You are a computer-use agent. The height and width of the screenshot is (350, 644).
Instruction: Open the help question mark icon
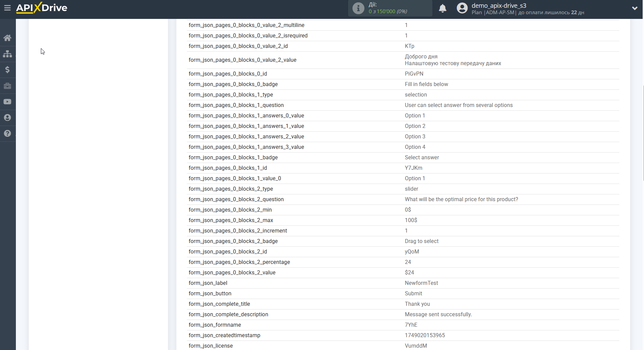[7, 133]
